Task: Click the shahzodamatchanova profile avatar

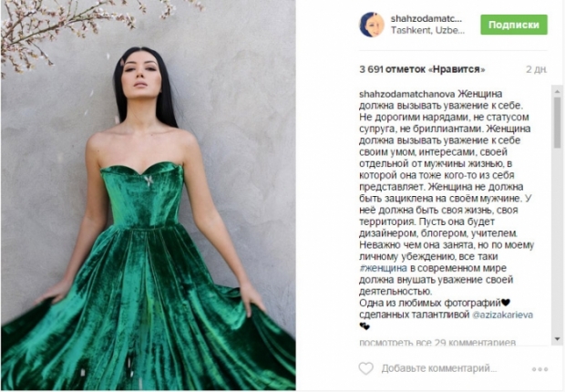Action: (x=372, y=25)
